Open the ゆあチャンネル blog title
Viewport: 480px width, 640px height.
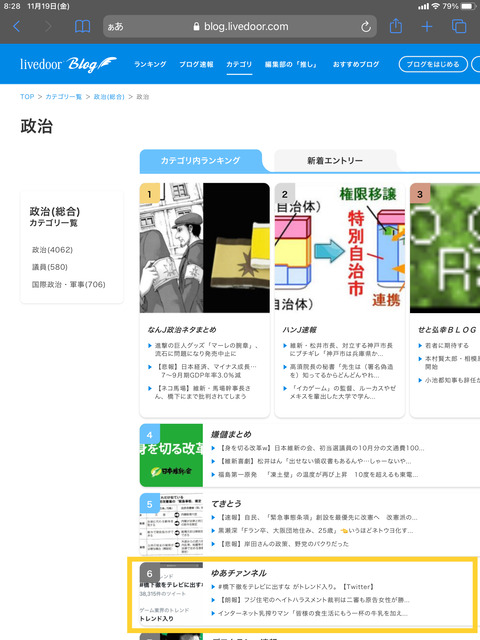[239, 573]
